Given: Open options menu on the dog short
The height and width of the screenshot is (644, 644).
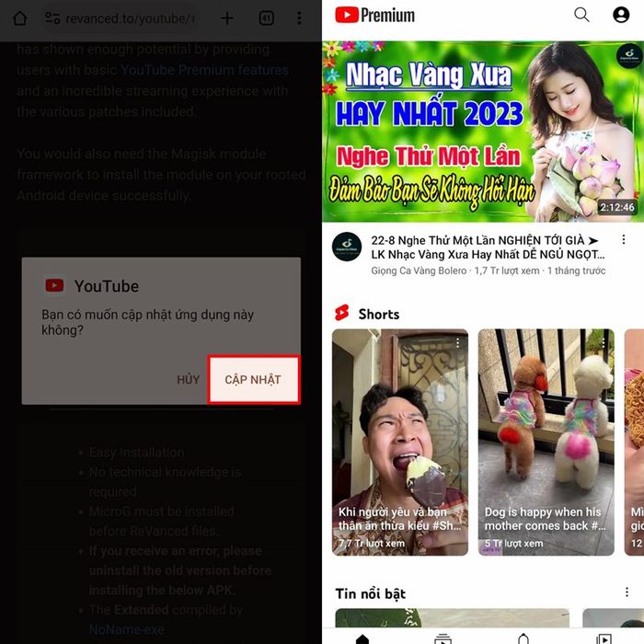Looking at the screenshot, I should pyautogui.click(x=604, y=343).
